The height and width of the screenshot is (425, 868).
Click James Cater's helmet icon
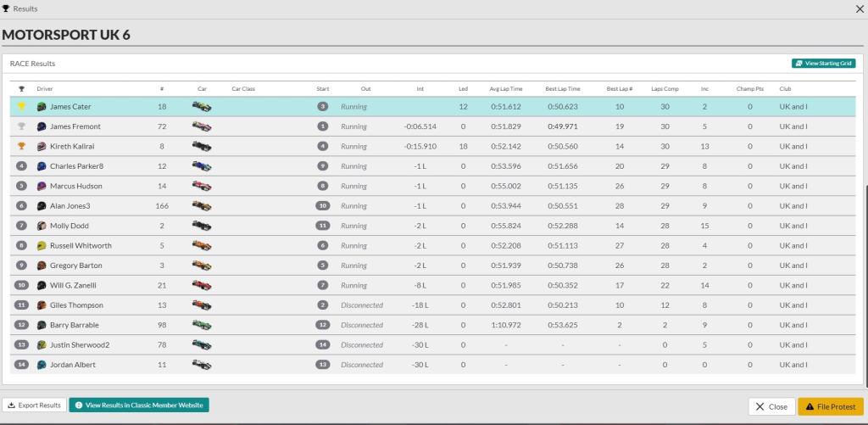[x=42, y=107]
